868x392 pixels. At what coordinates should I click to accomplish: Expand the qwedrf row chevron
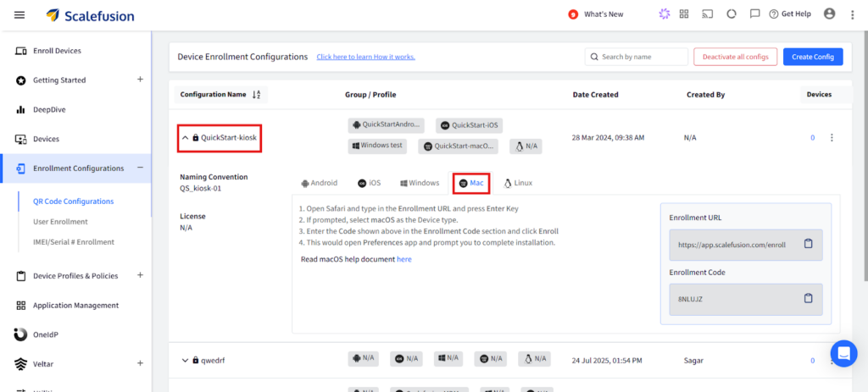coord(186,361)
